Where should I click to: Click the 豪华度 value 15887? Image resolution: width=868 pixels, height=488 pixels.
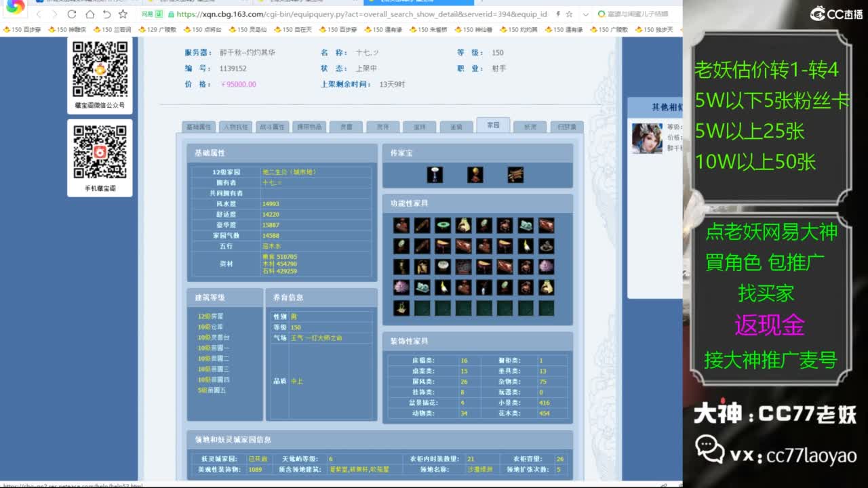pyautogui.click(x=271, y=225)
